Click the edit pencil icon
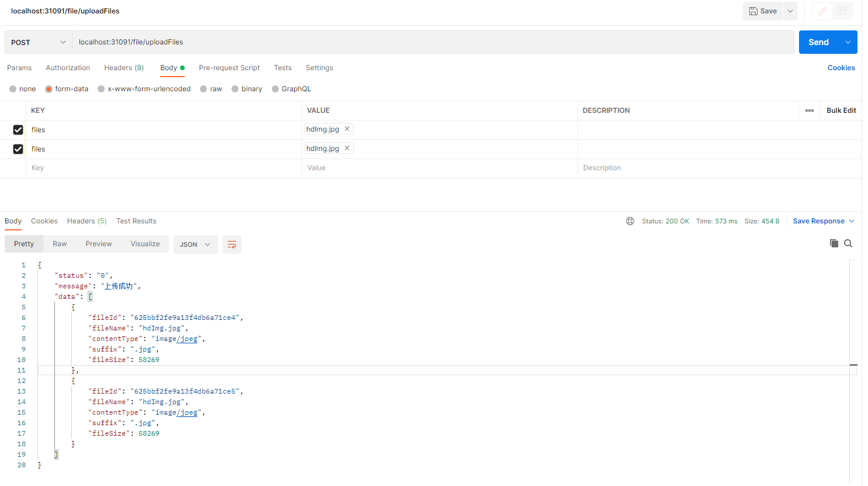 822,11
